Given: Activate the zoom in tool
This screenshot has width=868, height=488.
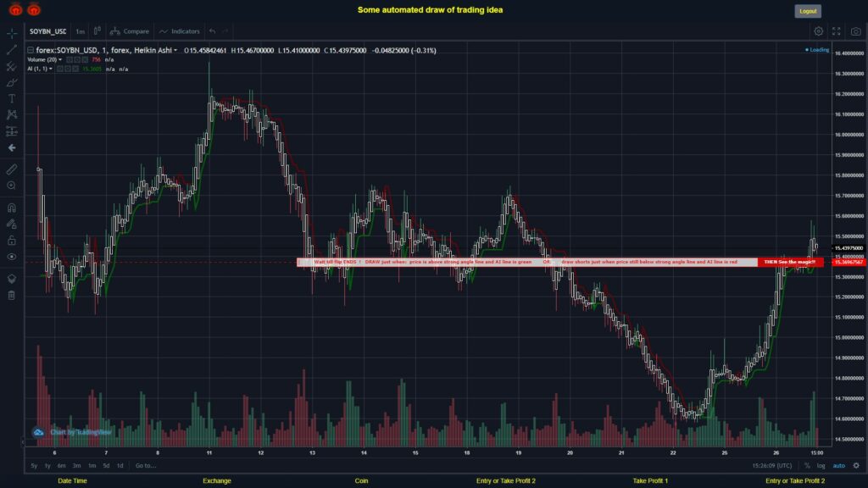Looking at the screenshot, I should tap(12, 186).
